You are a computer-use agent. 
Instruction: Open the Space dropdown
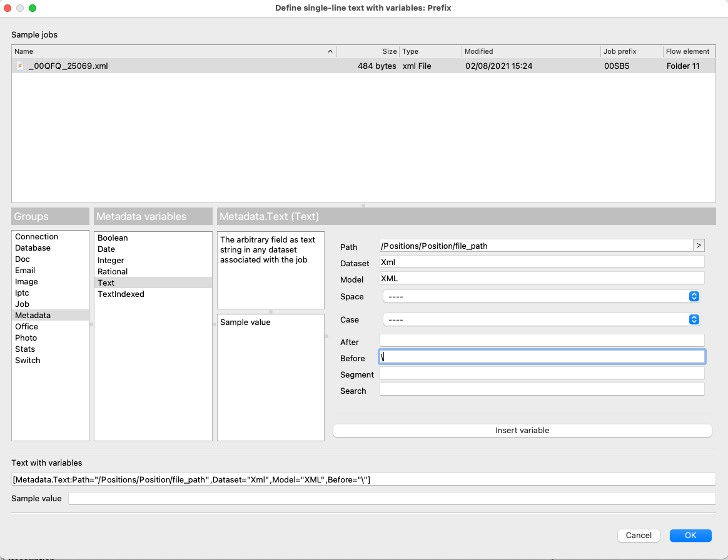click(x=541, y=296)
